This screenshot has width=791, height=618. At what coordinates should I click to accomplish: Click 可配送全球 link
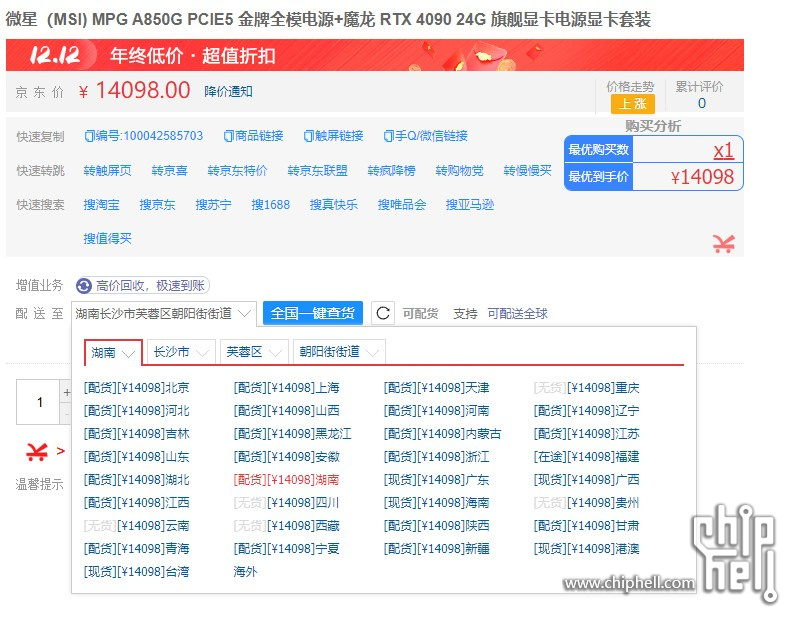[x=518, y=313]
